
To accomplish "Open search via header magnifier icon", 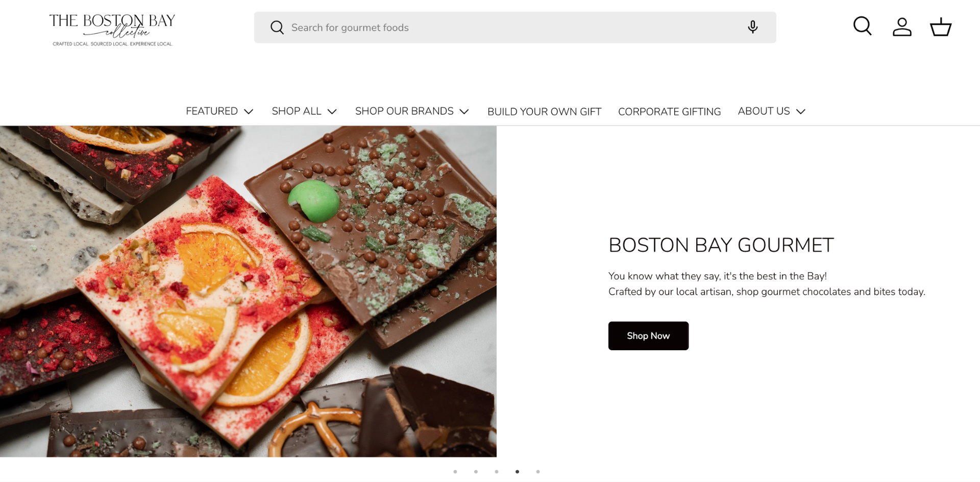I will 862,27.
